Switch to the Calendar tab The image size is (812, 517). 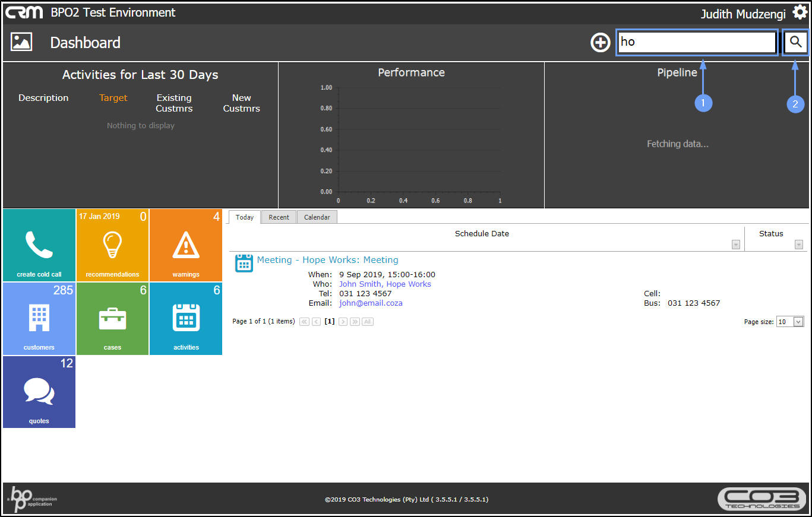click(317, 217)
